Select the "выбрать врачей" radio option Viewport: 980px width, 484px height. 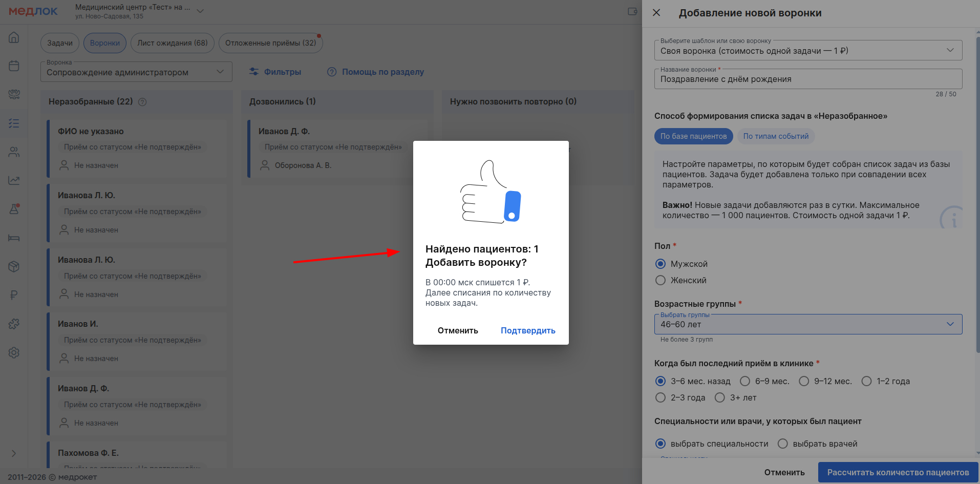[x=782, y=444]
